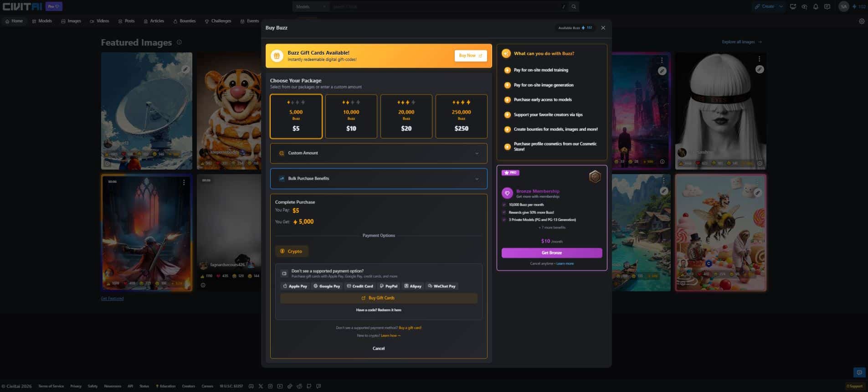Click the gear settings icon below header
This screenshot has height=392, width=868.
pyautogui.click(x=862, y=21)
